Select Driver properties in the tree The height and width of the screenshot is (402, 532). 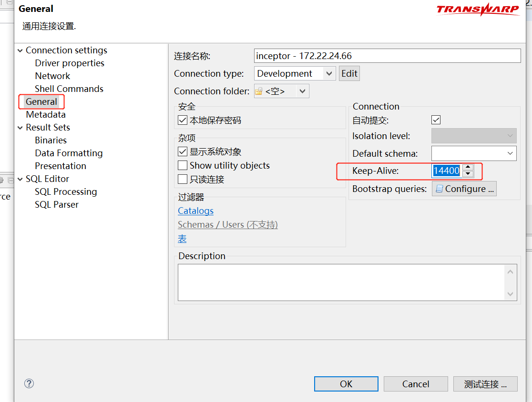tap(70, 63)
